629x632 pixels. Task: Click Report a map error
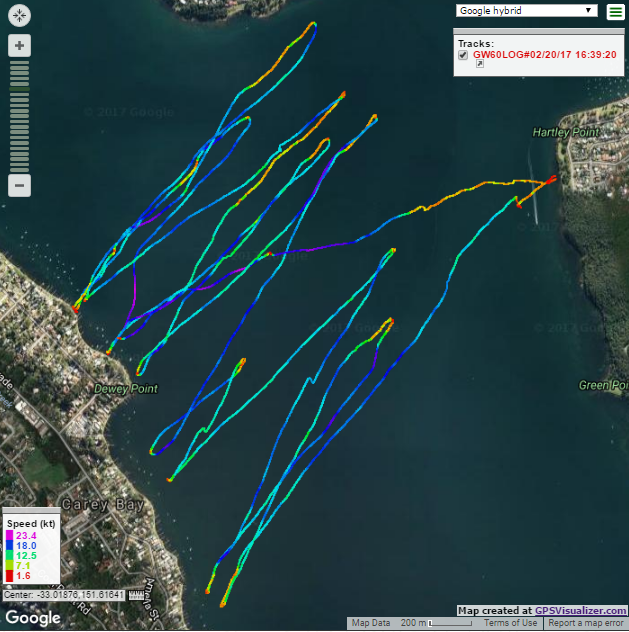click(x=587, y=623)
